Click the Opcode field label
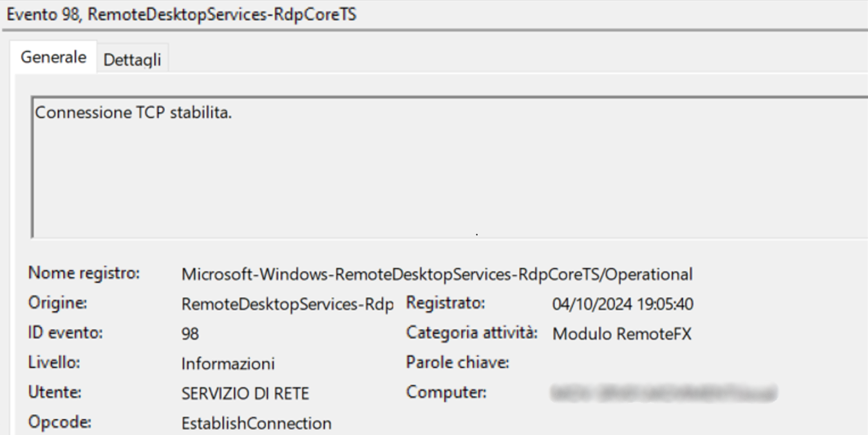The width and height of the screenshot is (868, 435). [59, 422]
